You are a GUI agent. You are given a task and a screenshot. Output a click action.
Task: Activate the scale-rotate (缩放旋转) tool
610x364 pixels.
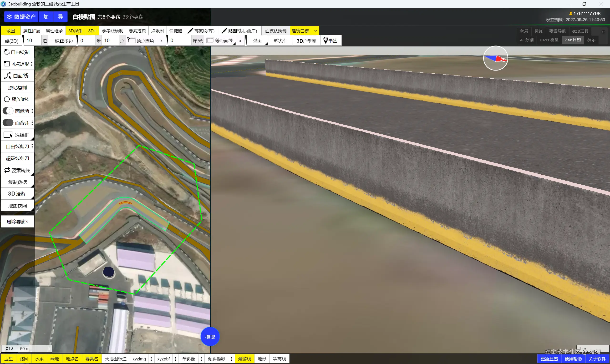click(x=17, y=99)
